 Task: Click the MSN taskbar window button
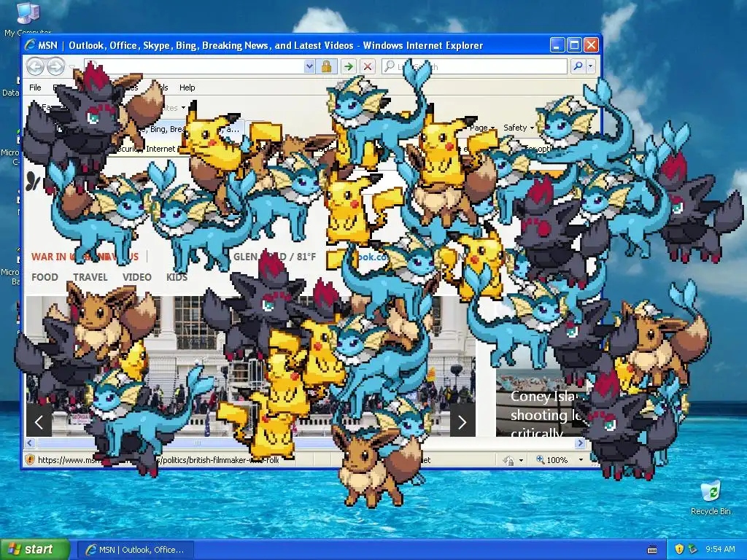pyautogui.click(x=135, y=550)
